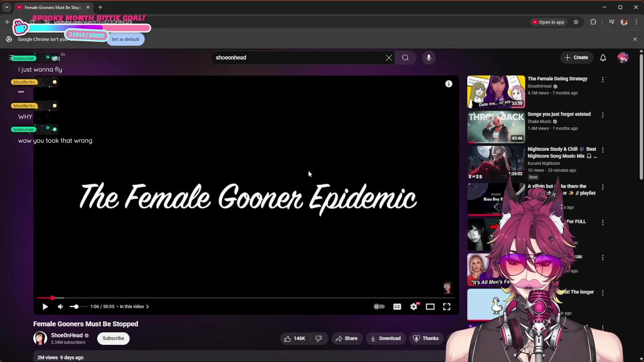This screenshot has height=362, width=644.
Task: Mute the video volume
Action: click(x=60, y=306)
